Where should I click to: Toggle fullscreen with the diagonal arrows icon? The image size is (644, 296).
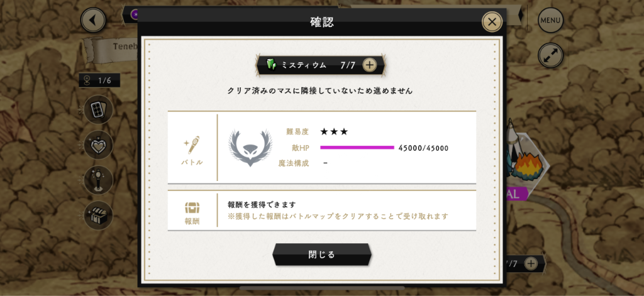550,55
